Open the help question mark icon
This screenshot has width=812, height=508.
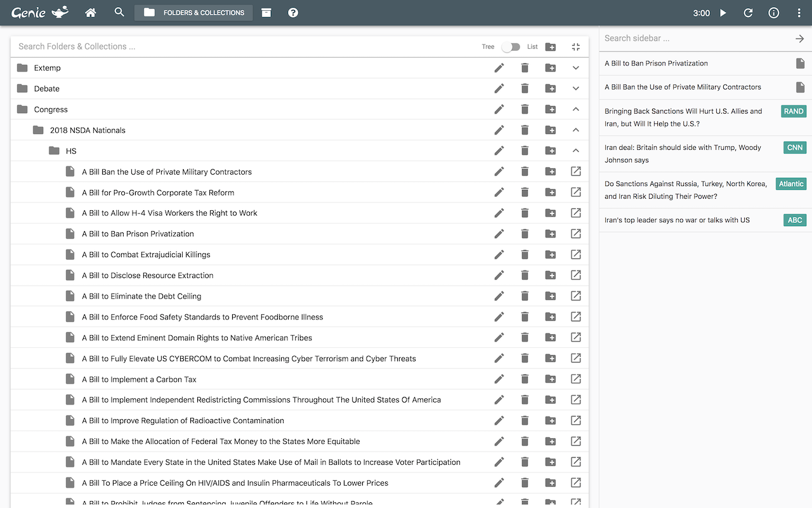point(293,13)
